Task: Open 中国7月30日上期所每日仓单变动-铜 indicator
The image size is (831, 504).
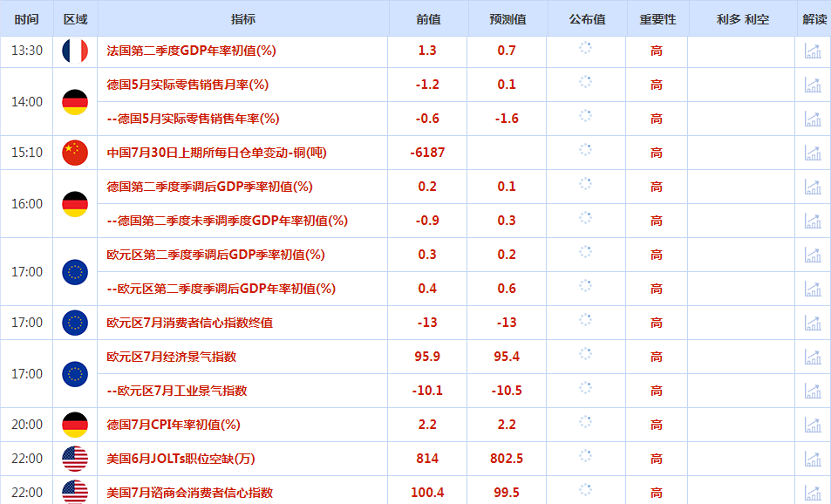Action: (x=217, y=153)
